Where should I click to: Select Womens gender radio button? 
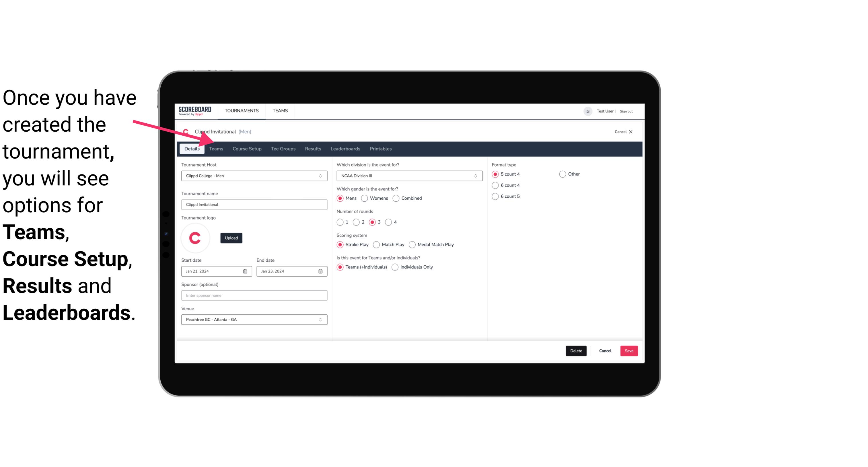click(x=365, y=198)
